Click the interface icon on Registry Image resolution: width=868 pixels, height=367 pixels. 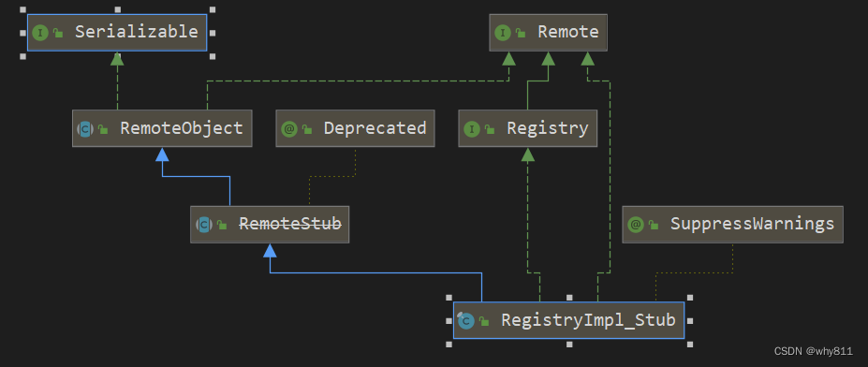pyautogui.click(x=471, y=129)
